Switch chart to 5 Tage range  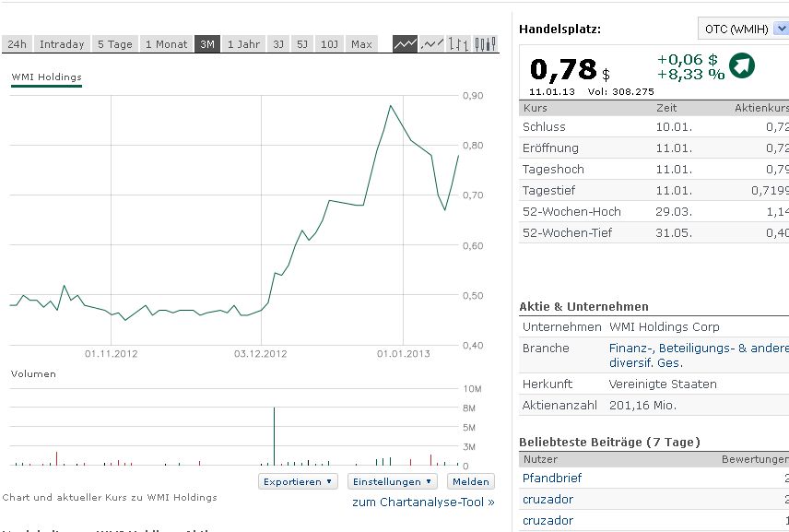click(x=114, y=44)
